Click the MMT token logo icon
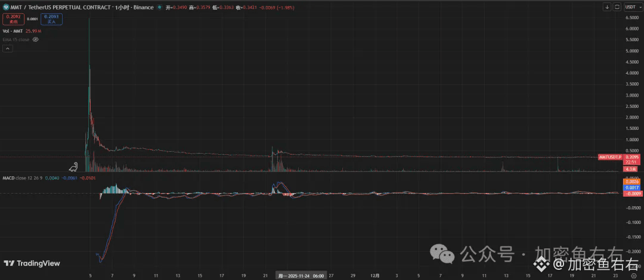Viewport: 644px width, 280px height. (6, 7)
